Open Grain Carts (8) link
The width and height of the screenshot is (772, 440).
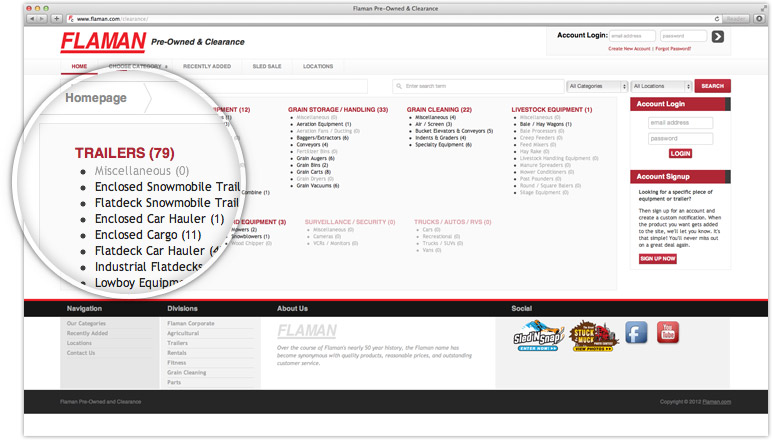(x=314, y=172)
